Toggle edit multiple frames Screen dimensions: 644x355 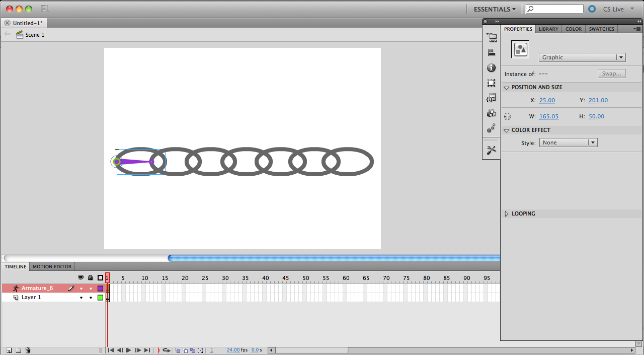tap(192, 350)
